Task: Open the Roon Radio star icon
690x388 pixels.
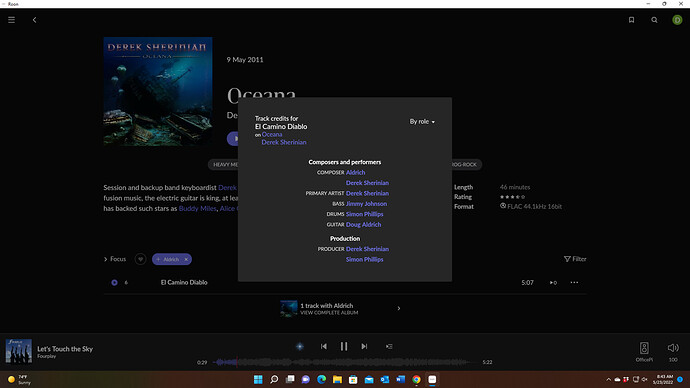Action: point(300,347)
